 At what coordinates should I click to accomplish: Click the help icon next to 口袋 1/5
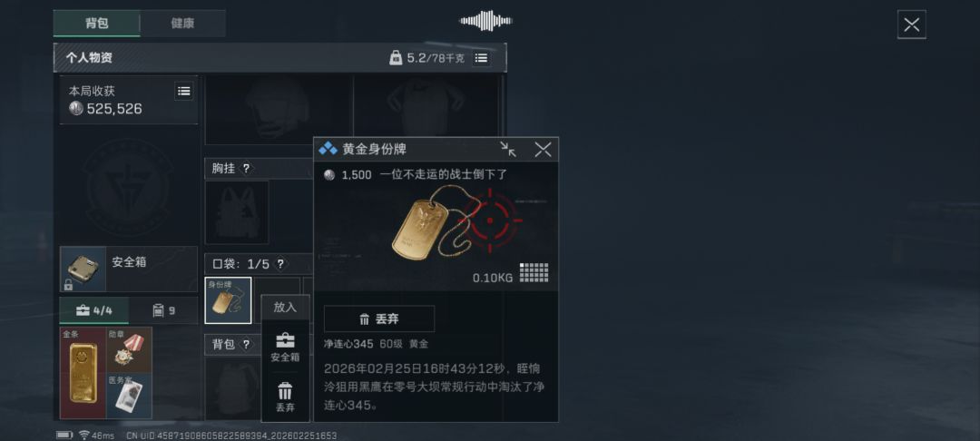(x=280, y=264)
